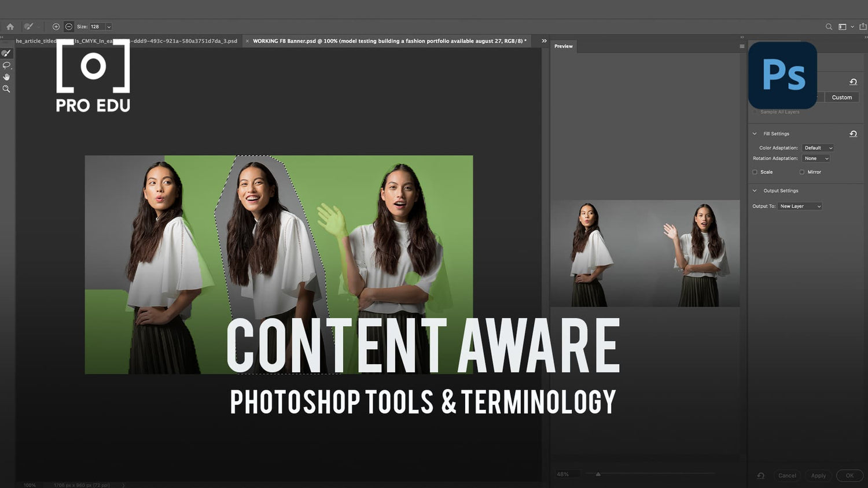The height and width of the screenshot is (488, 868).
Task: Select the Preview panel tab
Action: [x=562, y=46]
